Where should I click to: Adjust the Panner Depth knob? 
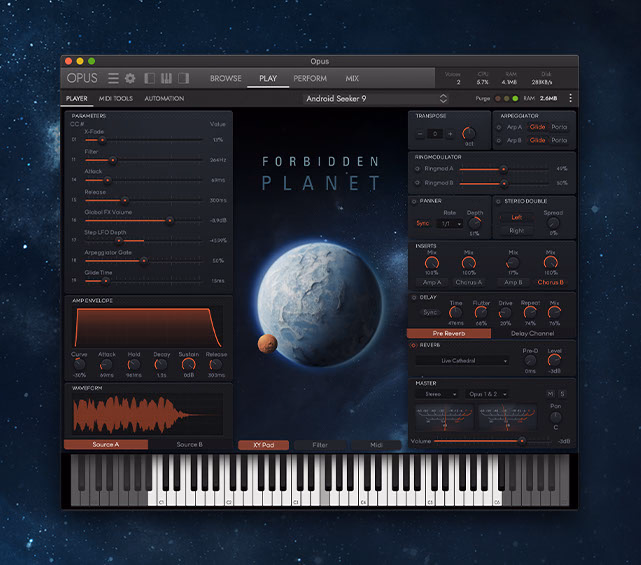point(474,223)
